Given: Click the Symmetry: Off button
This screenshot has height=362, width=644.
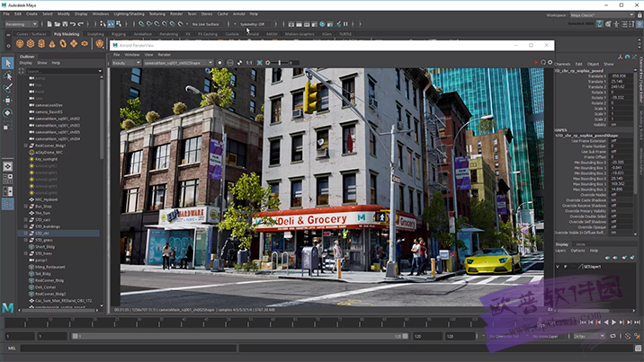Looking at the screenshot, I should [x=252, y=24].
